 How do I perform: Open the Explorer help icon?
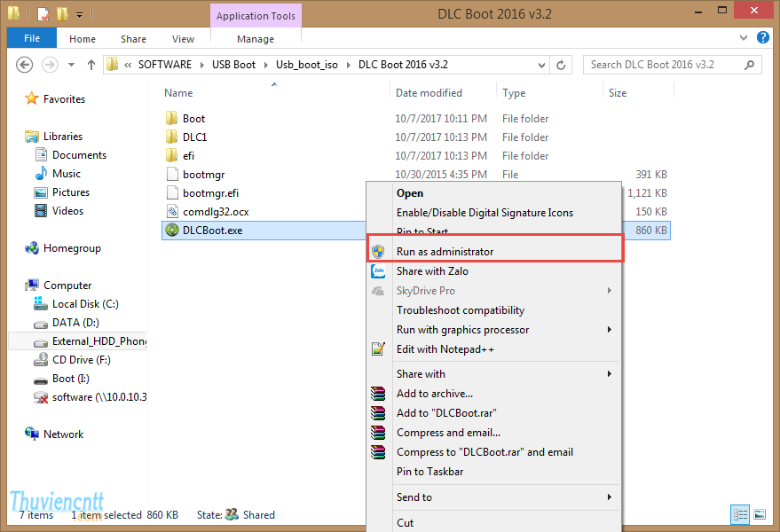762,37
